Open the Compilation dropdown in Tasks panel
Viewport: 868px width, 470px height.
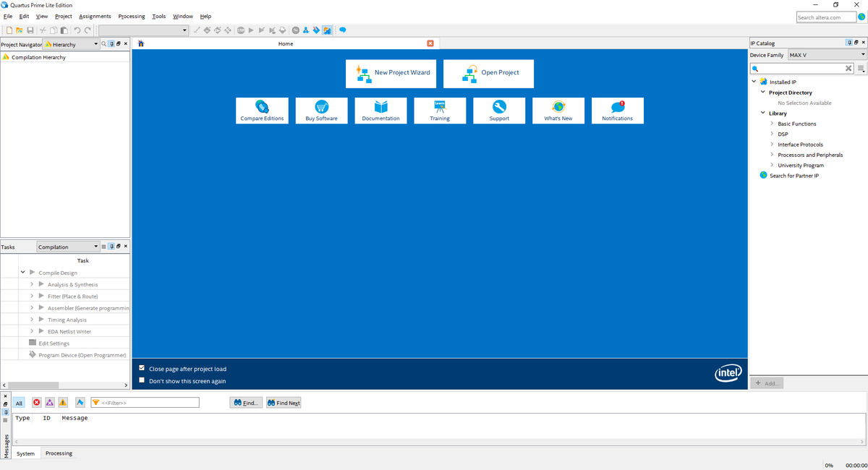click(x=67, y=247)
